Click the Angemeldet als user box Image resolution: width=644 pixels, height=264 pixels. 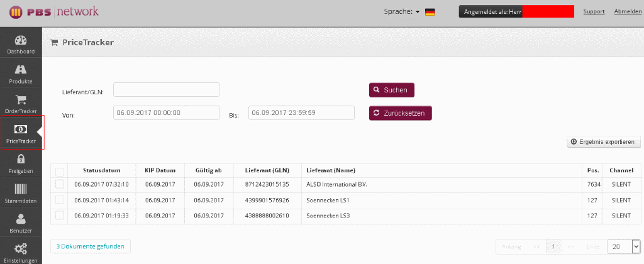point(516,11)
